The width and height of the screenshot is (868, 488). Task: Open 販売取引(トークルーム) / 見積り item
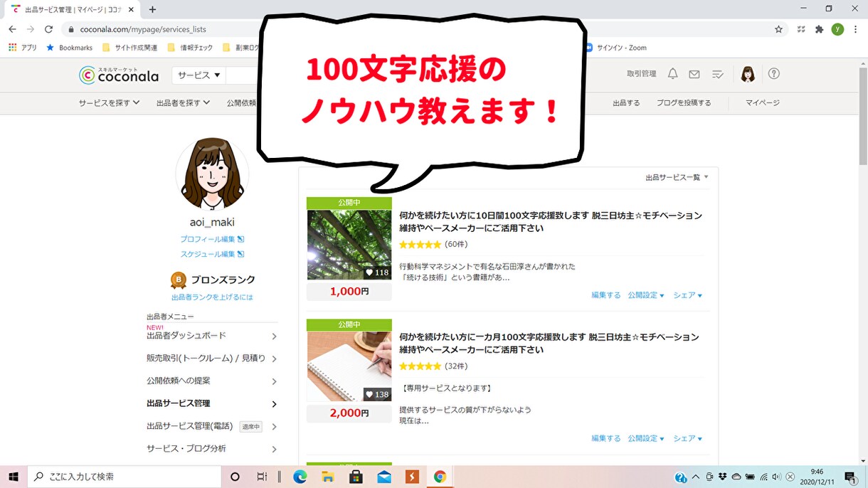[212, 359]
